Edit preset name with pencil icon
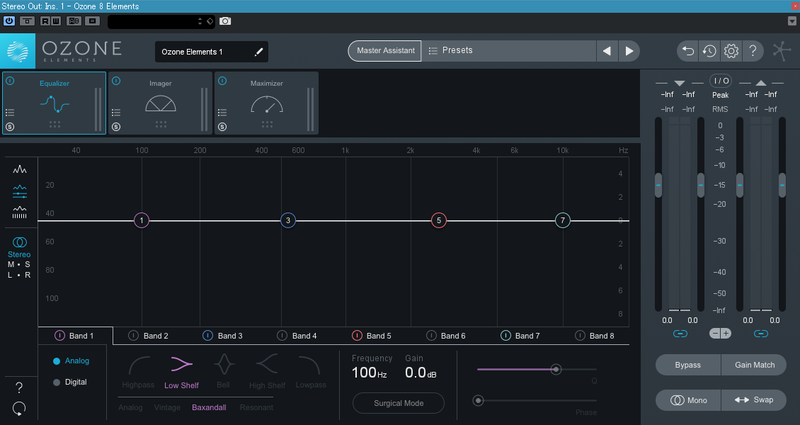This screenshot has height=425, width=800. [x=258, y=52]
